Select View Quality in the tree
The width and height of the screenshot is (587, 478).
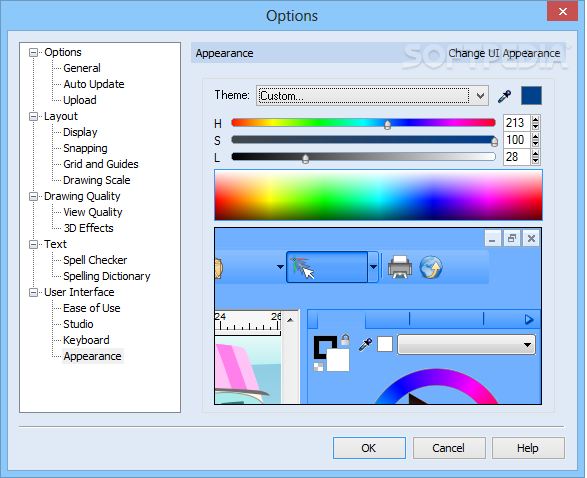point(93,212)
